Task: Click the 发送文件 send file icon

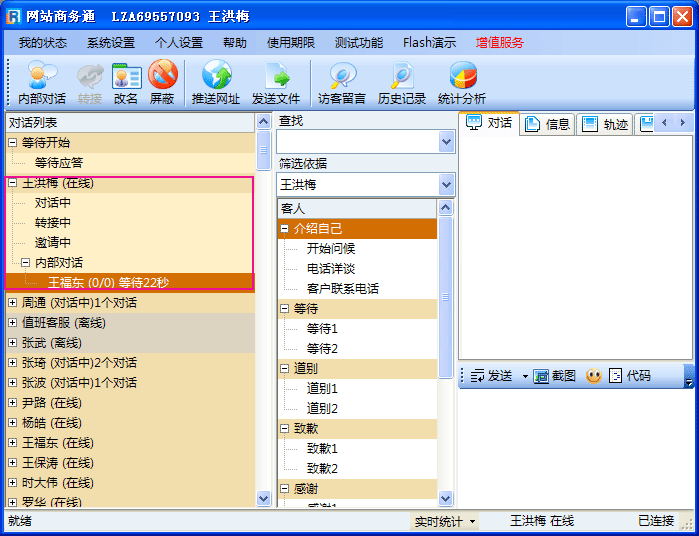Action: 275,82
